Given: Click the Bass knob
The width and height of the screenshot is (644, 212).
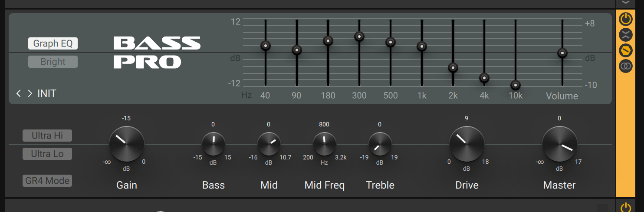Looking at the screenshot, I should [214, 144].
